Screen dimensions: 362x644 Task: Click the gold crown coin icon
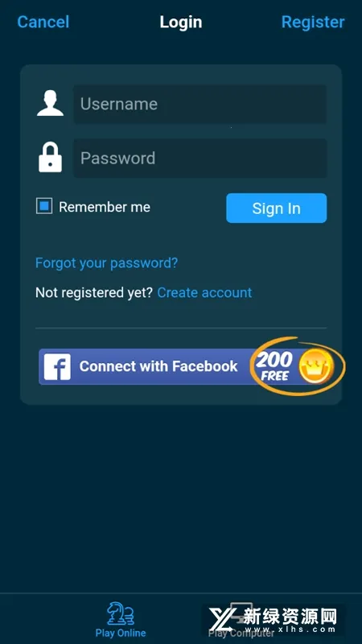(x=316, y=366)
